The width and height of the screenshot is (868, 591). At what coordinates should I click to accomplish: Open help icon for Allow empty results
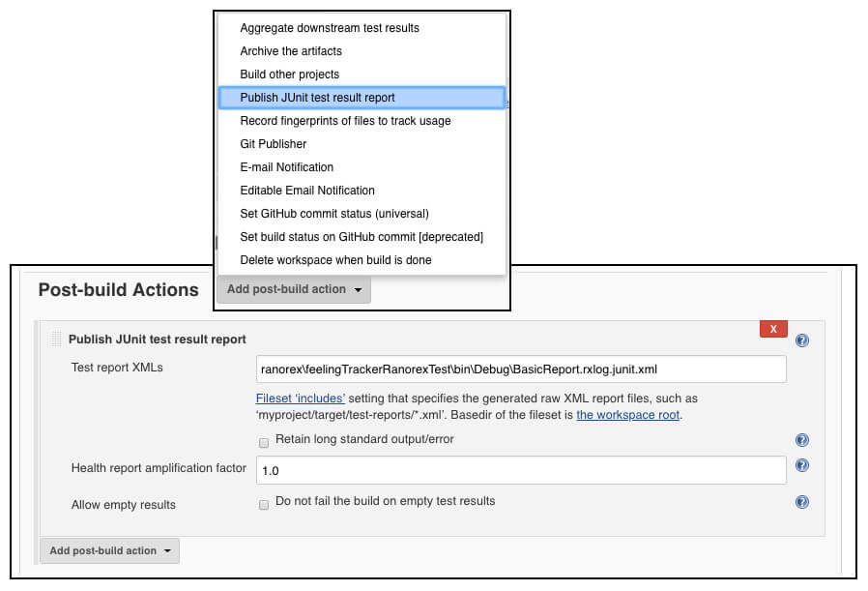pyautogui.click(x=801, y=502)
